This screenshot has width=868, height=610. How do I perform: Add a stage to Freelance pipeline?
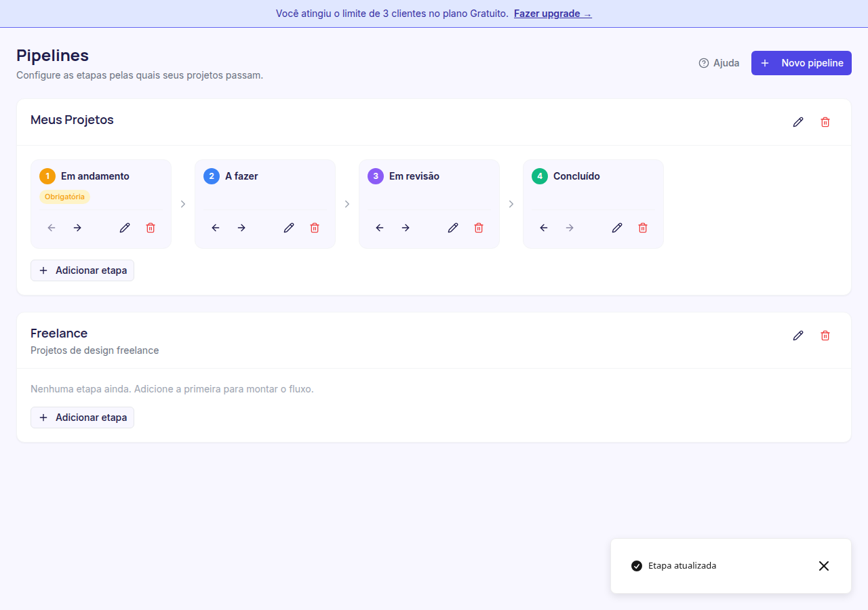(x=83, y=418)
